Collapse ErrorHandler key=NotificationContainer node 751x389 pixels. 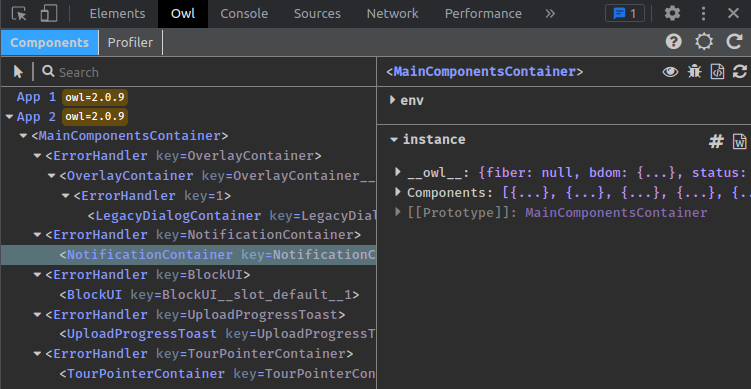click(38, 235)
